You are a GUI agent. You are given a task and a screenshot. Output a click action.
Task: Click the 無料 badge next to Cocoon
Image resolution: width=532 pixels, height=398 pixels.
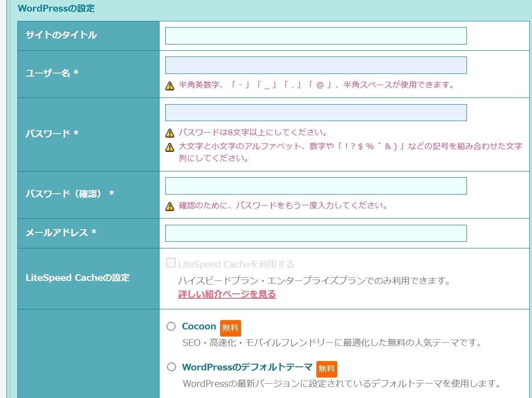[230, 328]
